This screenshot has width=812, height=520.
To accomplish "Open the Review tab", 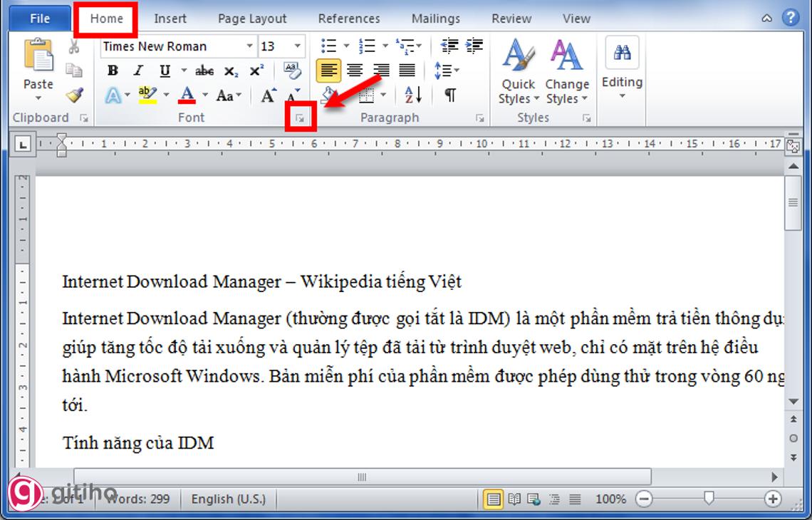I will (x=511, y=18).
